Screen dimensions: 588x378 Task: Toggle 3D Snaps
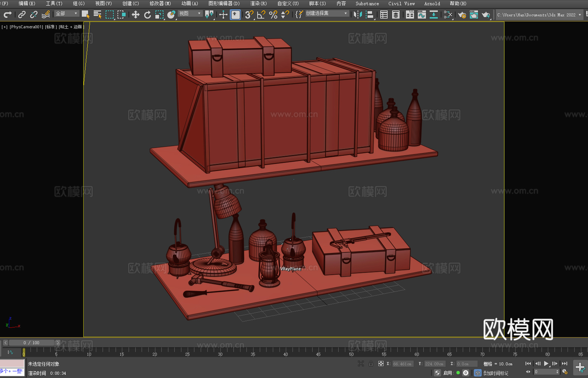[249, 14]
